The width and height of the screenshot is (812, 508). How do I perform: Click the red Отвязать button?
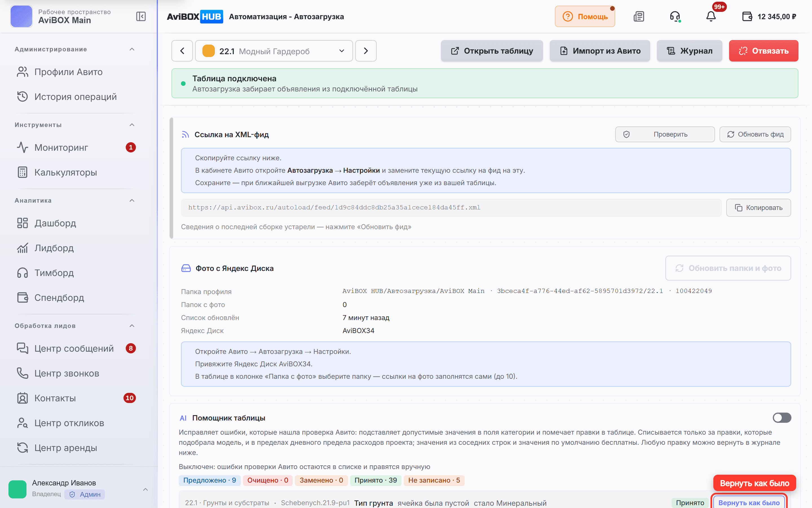point(763,51)
